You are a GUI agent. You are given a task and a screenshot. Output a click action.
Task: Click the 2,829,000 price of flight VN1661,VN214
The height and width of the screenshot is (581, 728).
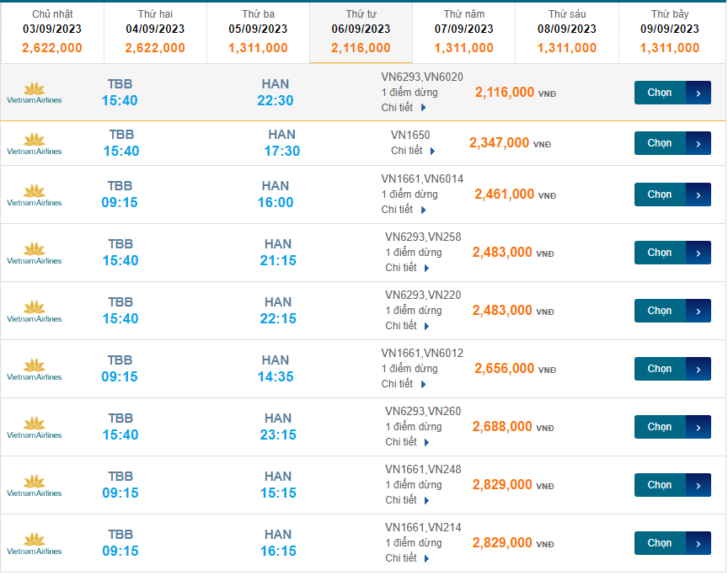point(502,543)
